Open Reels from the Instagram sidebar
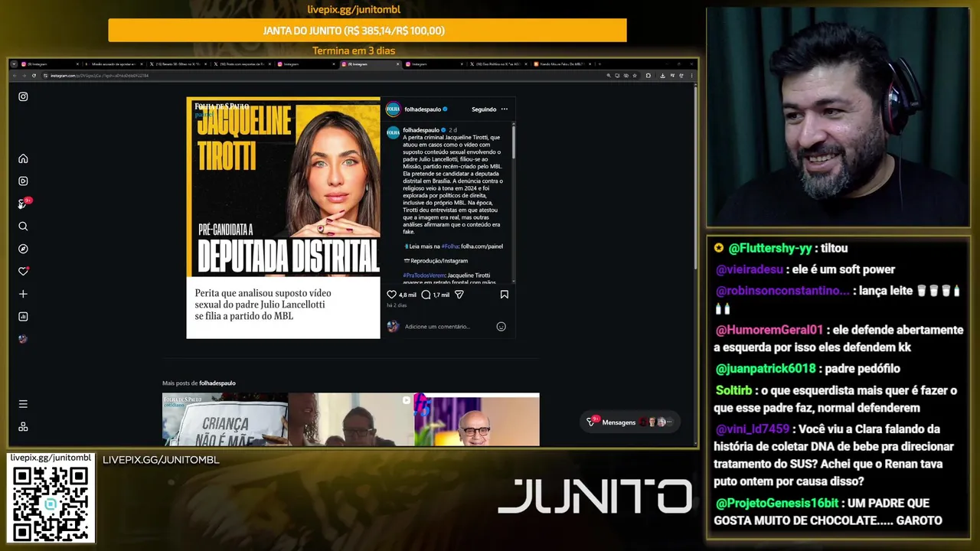Image resolution: width=980 pixels, height=551 pixels. pyautogui.click(x=23, y=181)
